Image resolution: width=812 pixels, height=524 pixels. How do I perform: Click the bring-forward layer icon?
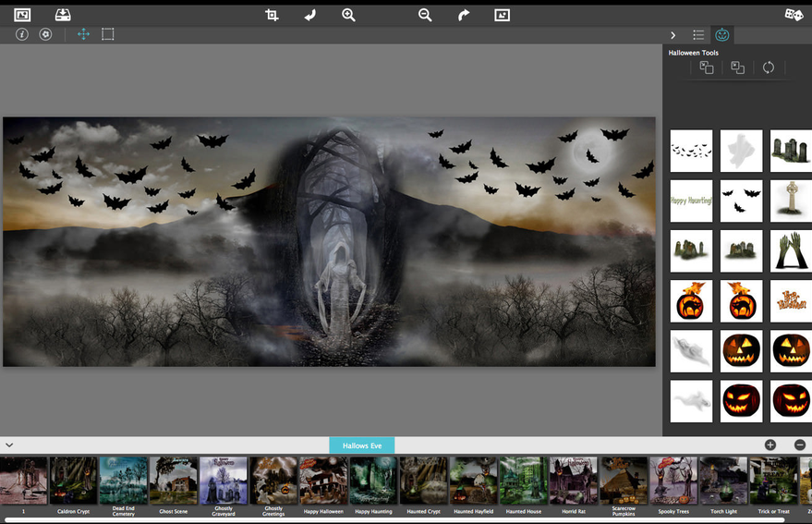tap(707, 67)
